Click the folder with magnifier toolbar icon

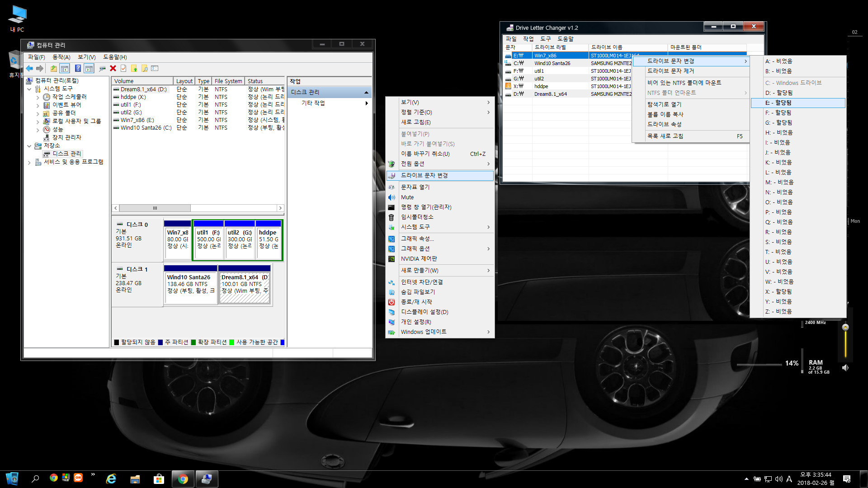[x=144, y=69]
